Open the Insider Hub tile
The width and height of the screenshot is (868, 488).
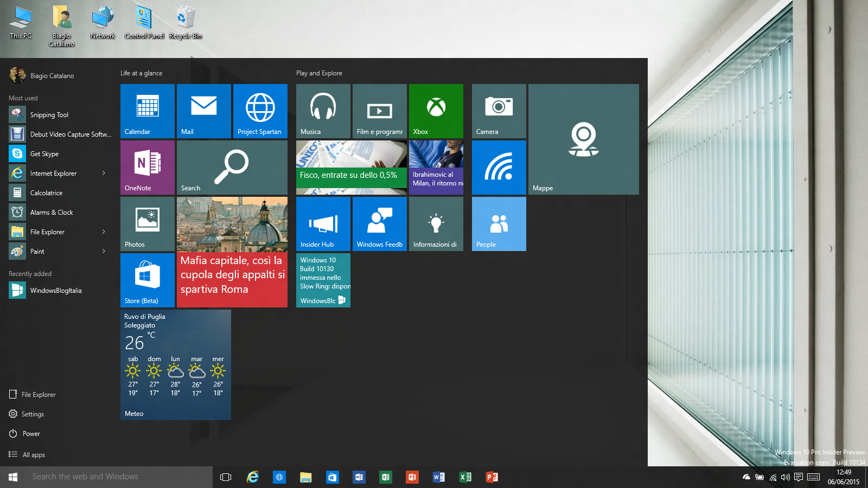pos(323,224)
